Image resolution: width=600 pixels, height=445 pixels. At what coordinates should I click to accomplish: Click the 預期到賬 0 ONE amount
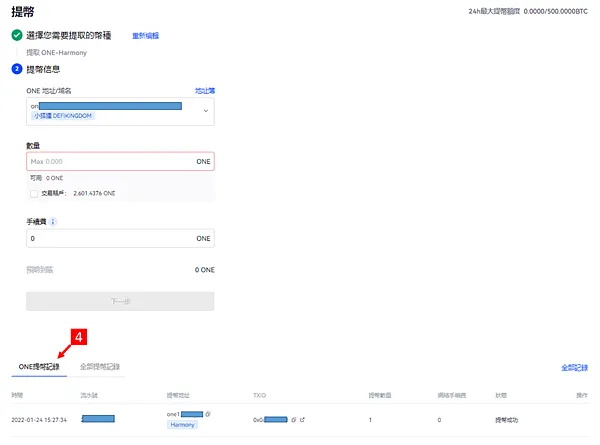click(205, 270)
